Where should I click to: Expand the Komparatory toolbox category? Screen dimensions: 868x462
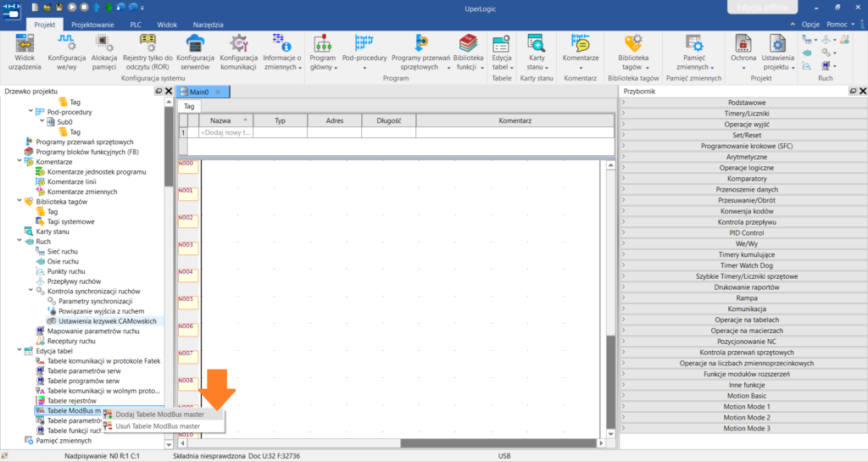[x=743, y=179]
